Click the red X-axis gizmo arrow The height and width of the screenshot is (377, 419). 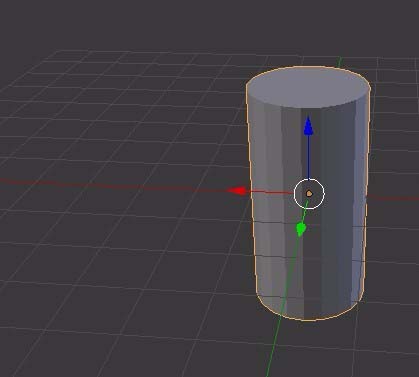coord(237,191)
